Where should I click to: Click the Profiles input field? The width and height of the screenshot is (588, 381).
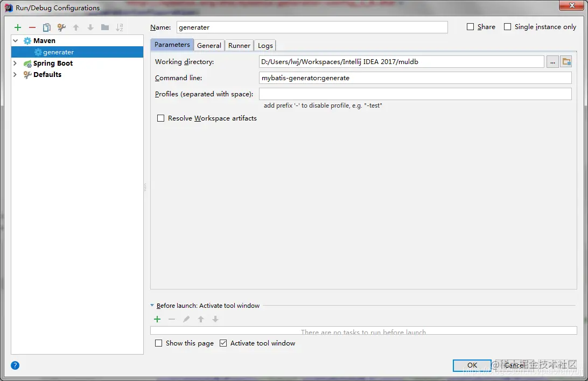(415, 94)
